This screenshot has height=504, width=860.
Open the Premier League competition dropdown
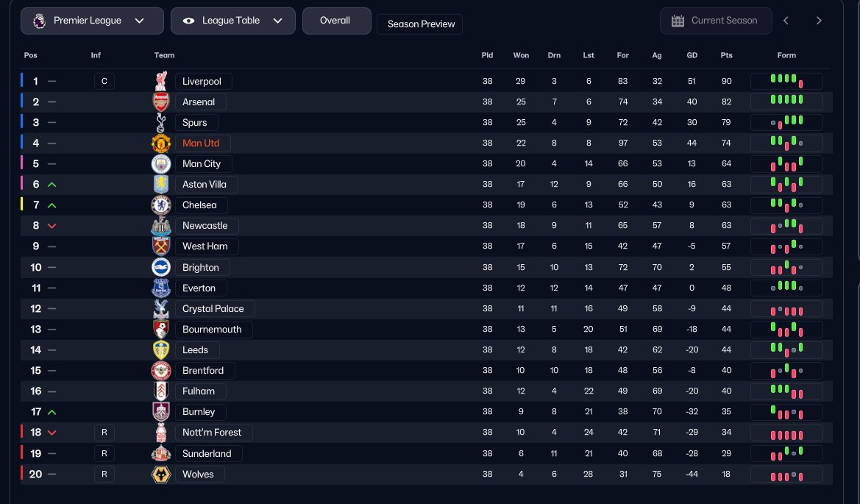[92, 21]
